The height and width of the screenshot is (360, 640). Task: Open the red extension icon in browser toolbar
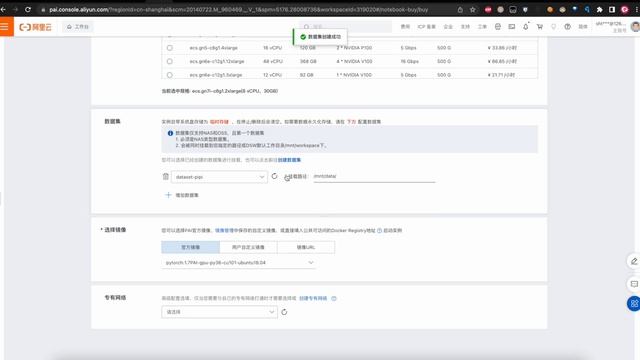pyautogui.click(x=488, y=9)
